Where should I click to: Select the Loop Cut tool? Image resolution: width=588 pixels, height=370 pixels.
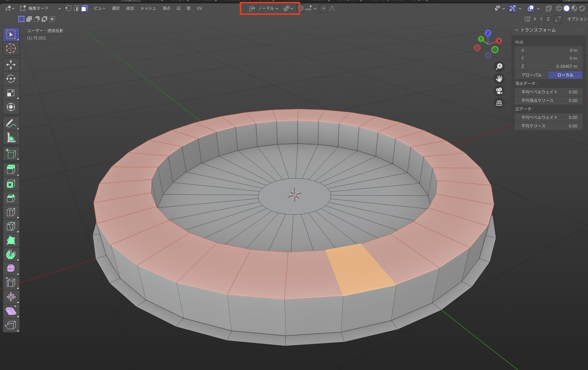click(11, 212)
